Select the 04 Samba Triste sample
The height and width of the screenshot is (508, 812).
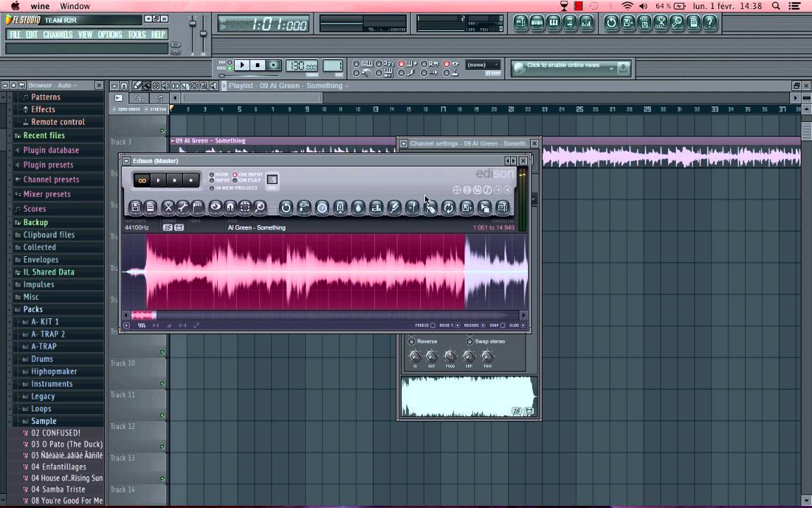58,490
